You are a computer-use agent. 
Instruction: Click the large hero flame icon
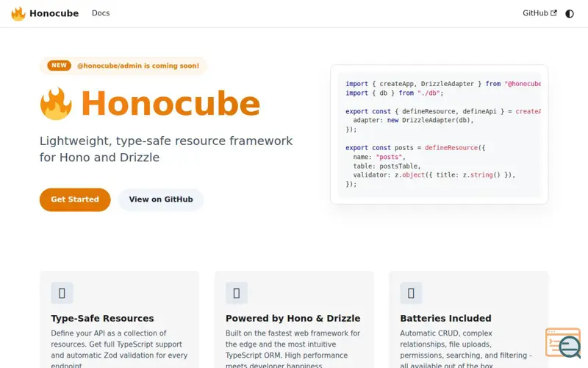pos(56,104)
